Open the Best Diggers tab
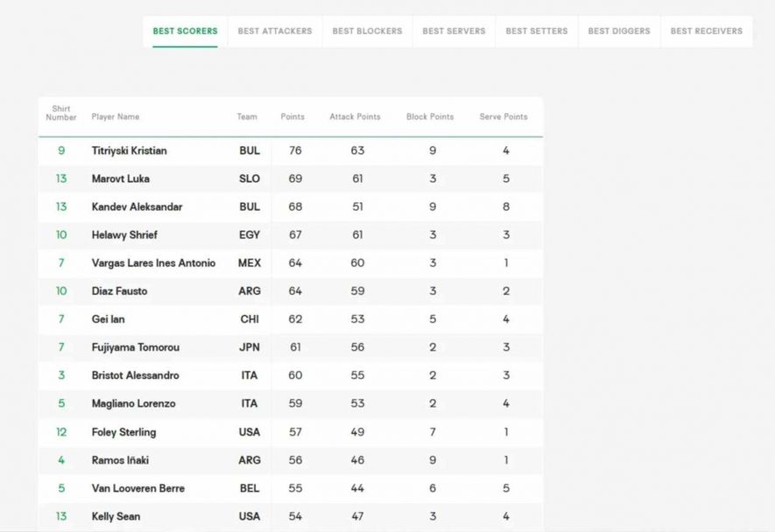 pyautogui.click(x=619, y=31)
